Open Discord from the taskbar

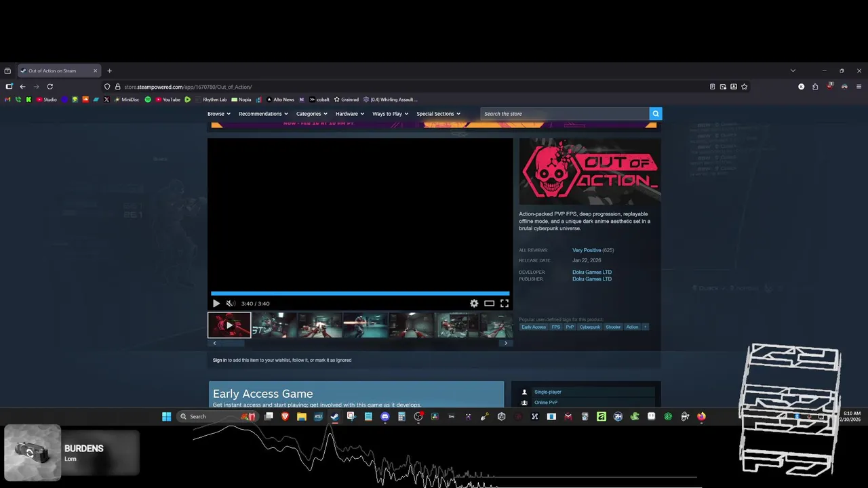pos(384,417)
